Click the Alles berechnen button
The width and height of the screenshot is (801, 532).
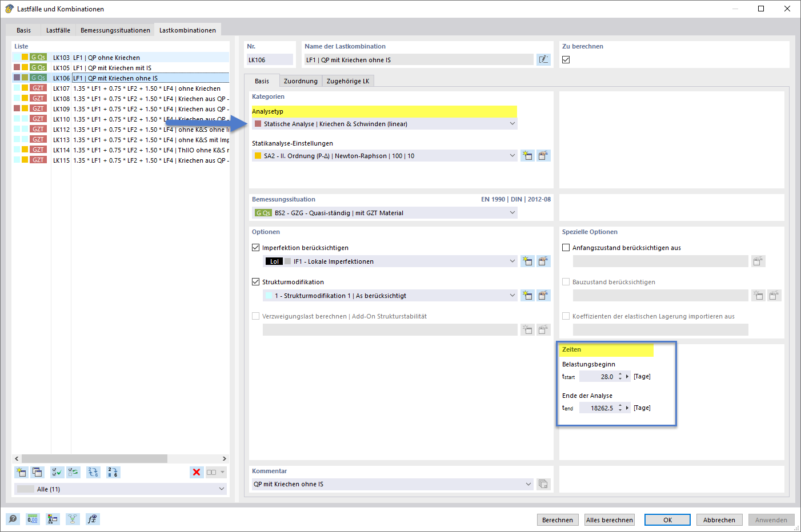610,519
